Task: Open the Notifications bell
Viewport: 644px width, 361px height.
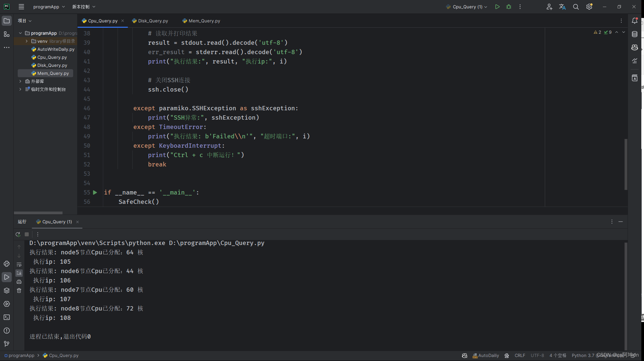Action: (x=635, y=21)
